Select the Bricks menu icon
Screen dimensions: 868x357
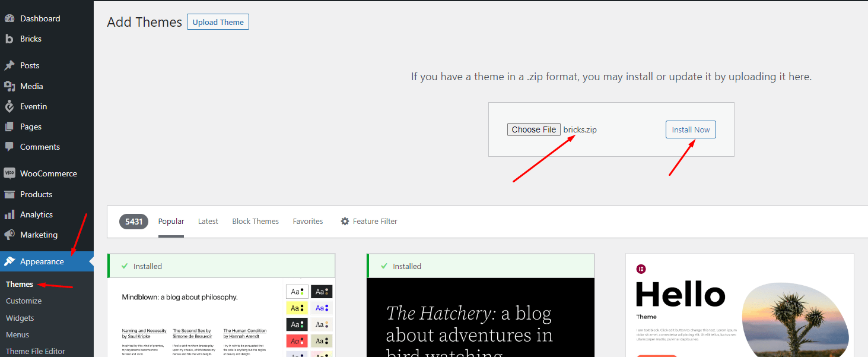click(9, 39)
